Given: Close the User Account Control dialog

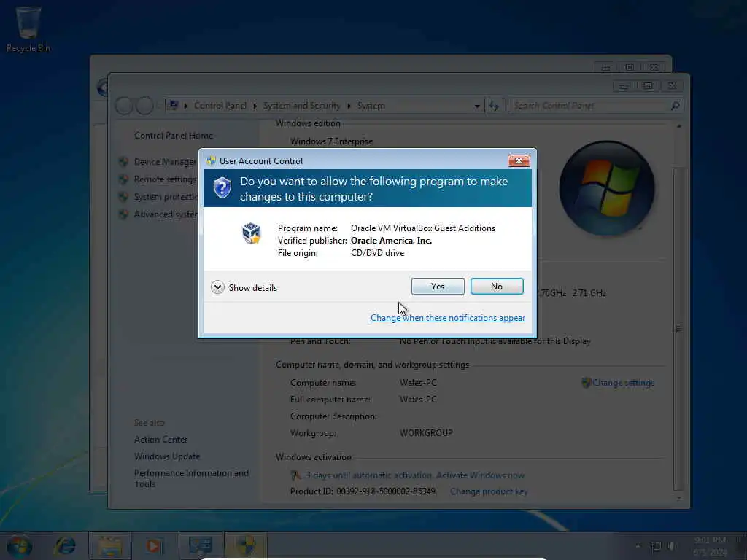Looking at the screenshot, I should point(519,161).
